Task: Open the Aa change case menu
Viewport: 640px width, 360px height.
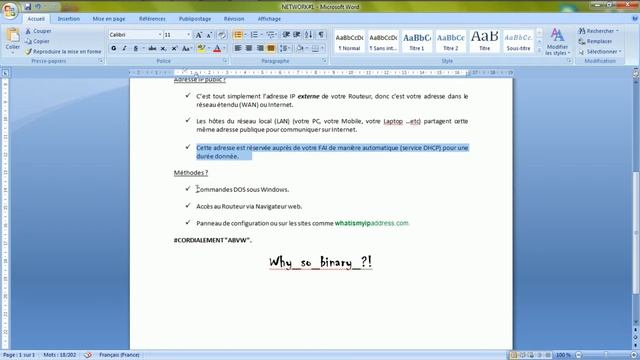Action: [186, 48]
